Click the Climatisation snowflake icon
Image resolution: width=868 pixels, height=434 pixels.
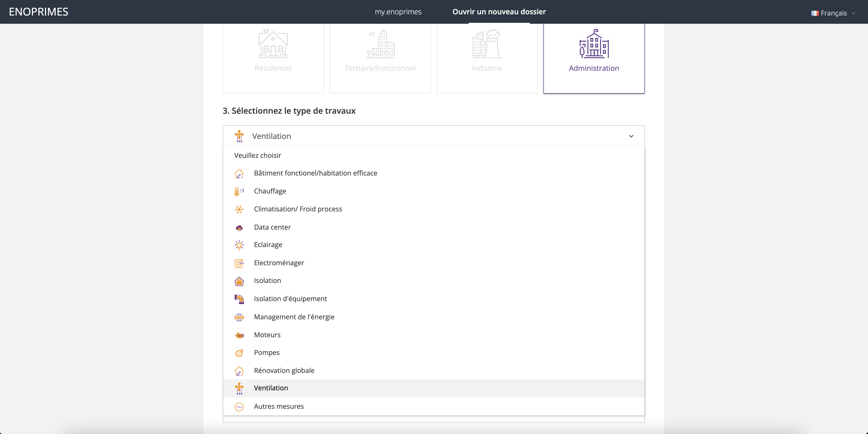pyautogui.click(x=239, y=209)
